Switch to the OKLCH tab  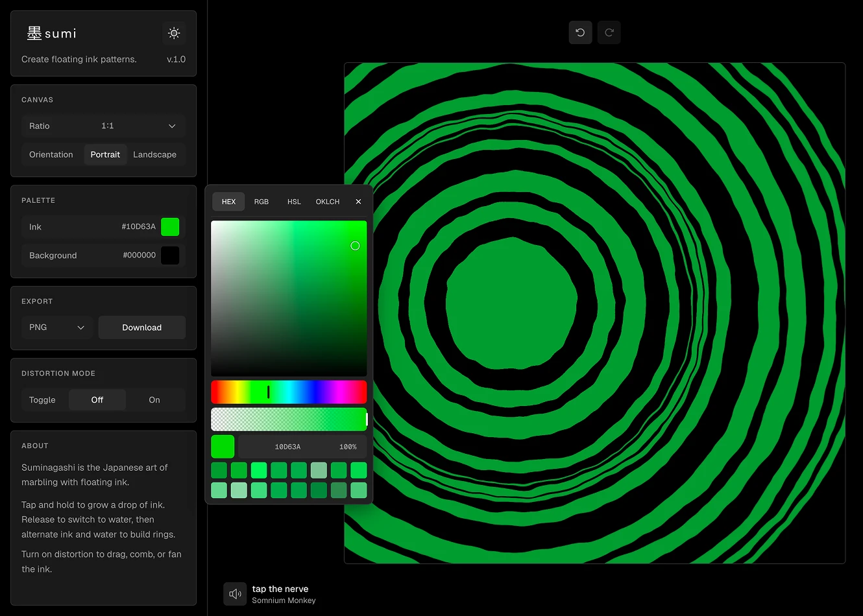click(x=328, y=202)
